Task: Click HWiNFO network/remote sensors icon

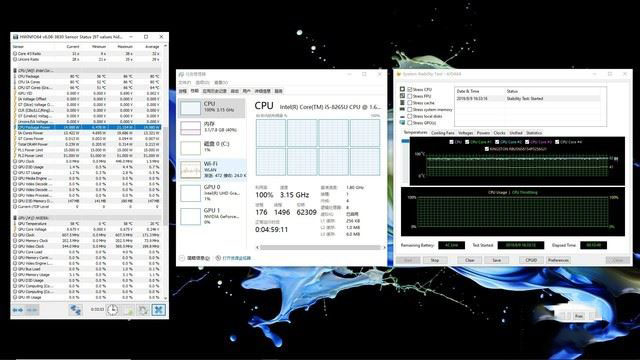Action: tap(76, 310)
